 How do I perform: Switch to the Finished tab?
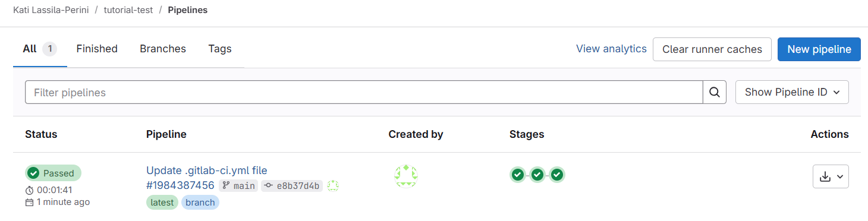[x=97, y=49]
